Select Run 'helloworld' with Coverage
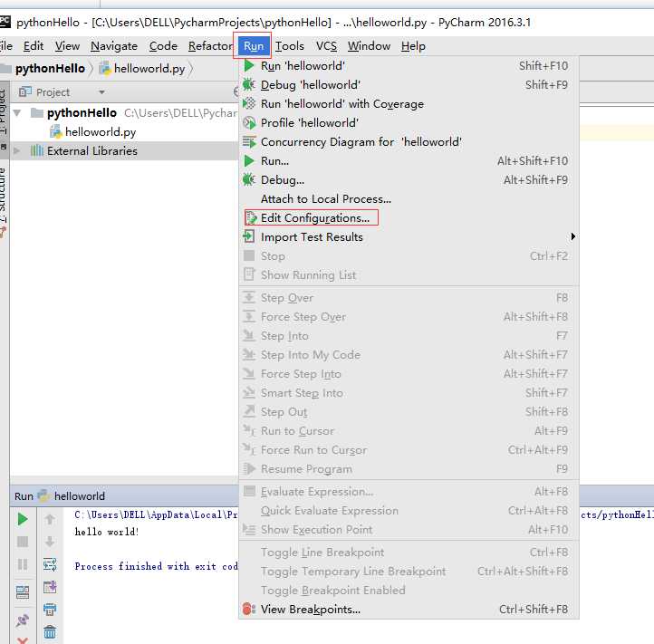The width and height of the screenshot is (654, 644). (x=409, y=103)
